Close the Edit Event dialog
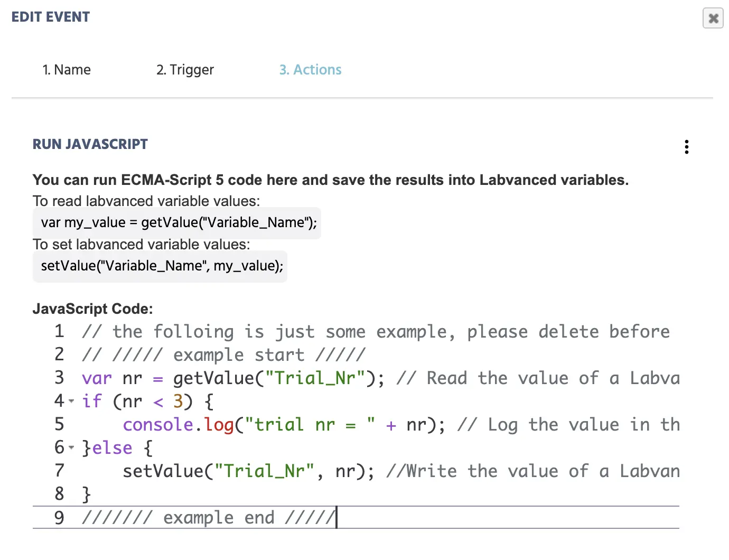 (713, 18)
